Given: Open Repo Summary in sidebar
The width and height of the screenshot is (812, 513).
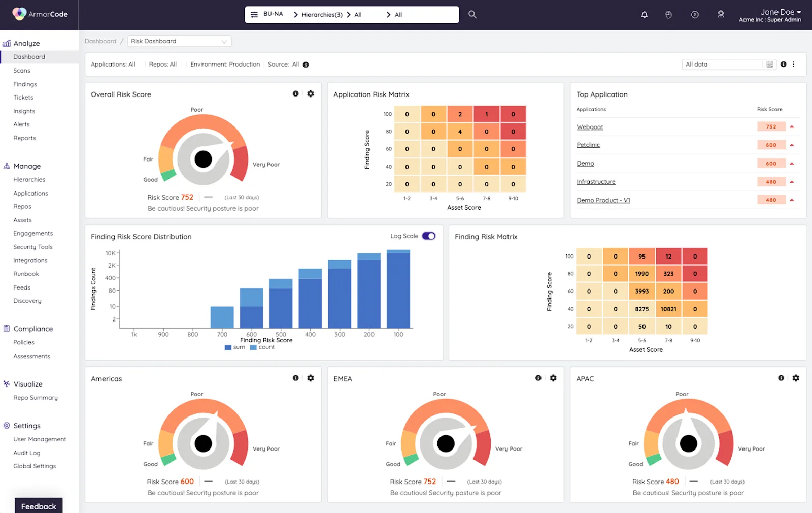Looking at the screenshot, I should coord(36,398).
